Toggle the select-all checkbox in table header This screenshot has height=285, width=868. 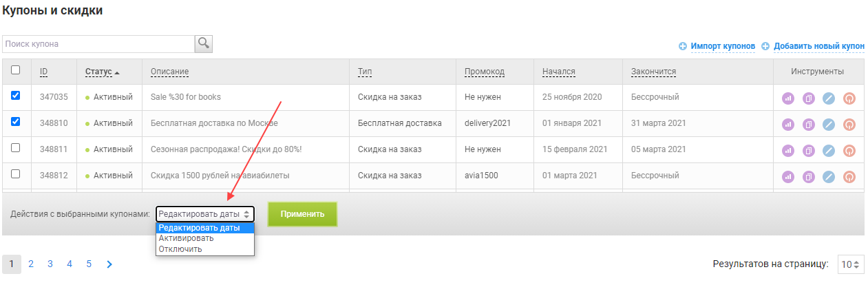tap(16, 70)
